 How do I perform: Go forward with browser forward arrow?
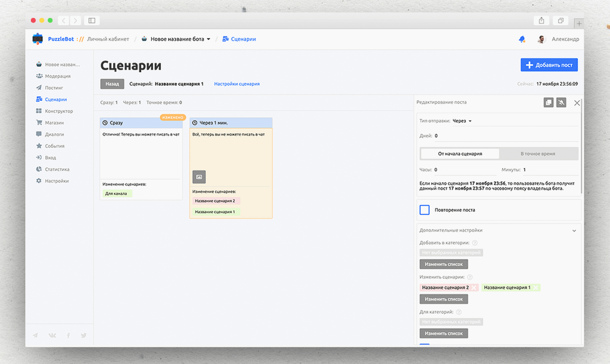point(76,21)
